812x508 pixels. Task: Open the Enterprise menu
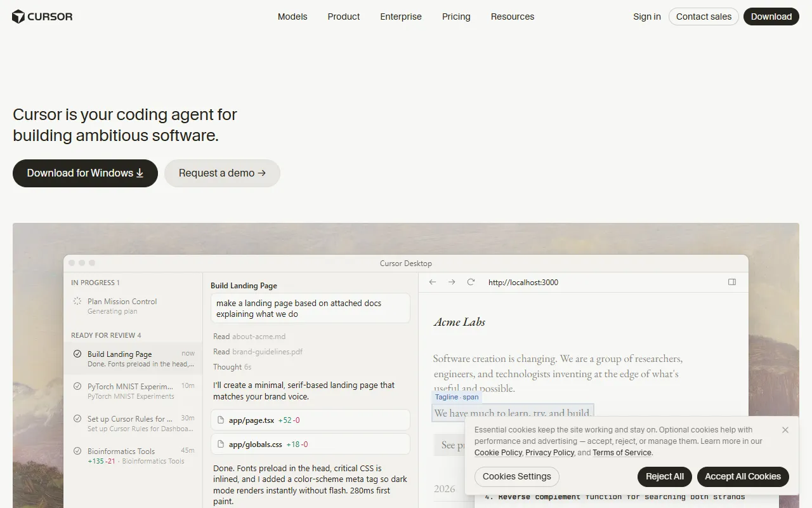click(x=401, y=17)
